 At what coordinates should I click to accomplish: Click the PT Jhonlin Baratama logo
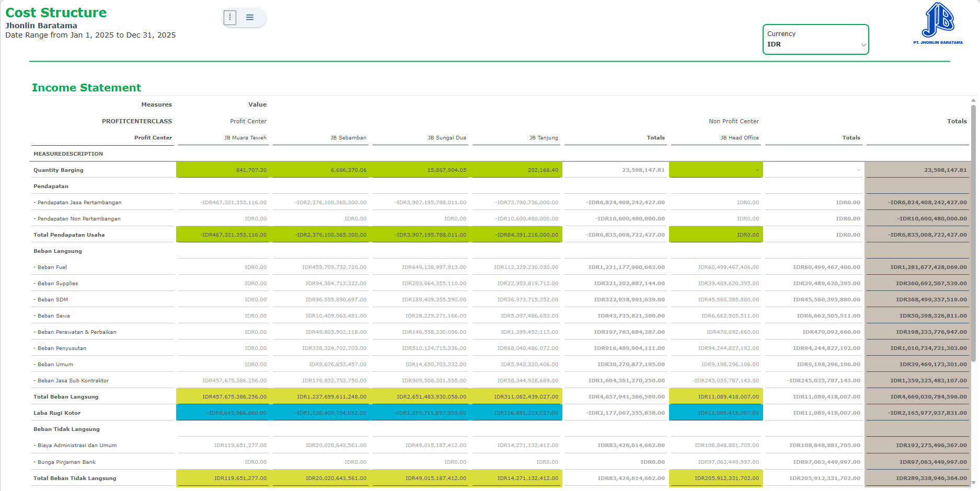(x=938, y=24)
